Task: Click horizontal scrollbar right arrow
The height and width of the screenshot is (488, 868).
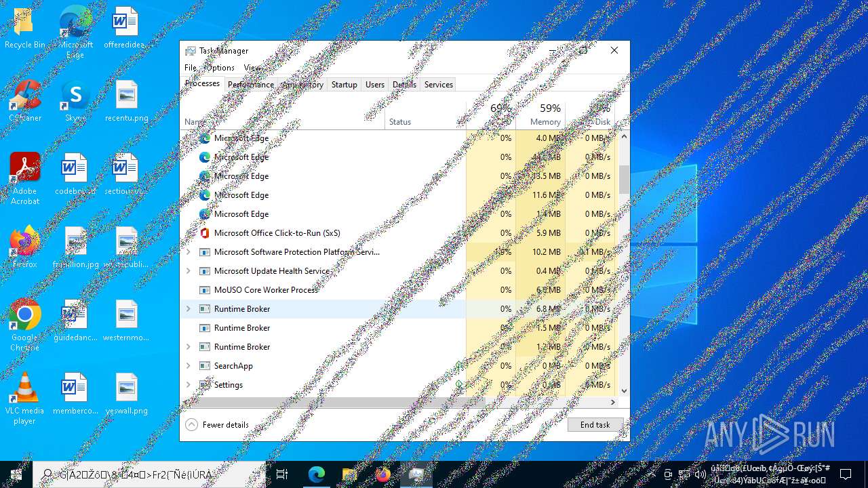Action: (x=613, y=403)
